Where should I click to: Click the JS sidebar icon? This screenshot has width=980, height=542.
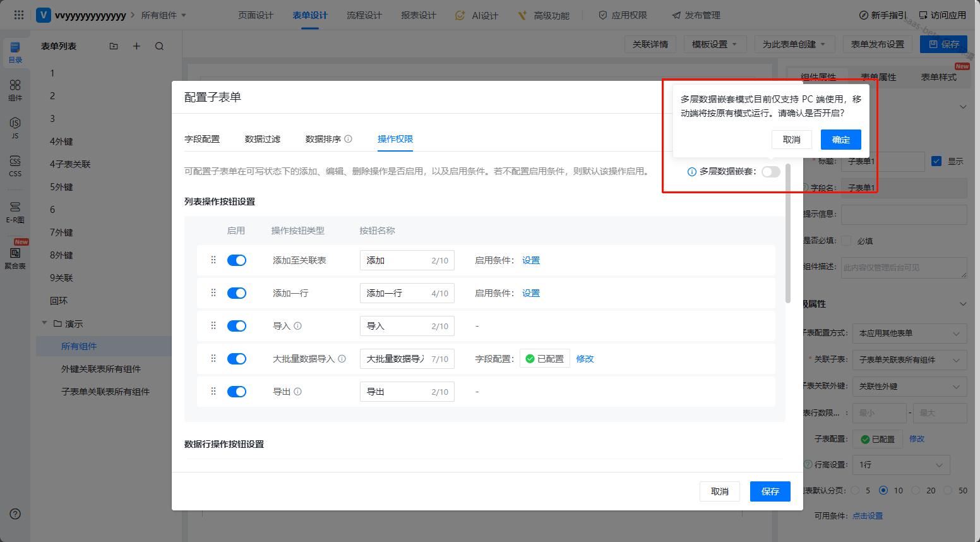[x=15, y=126]
